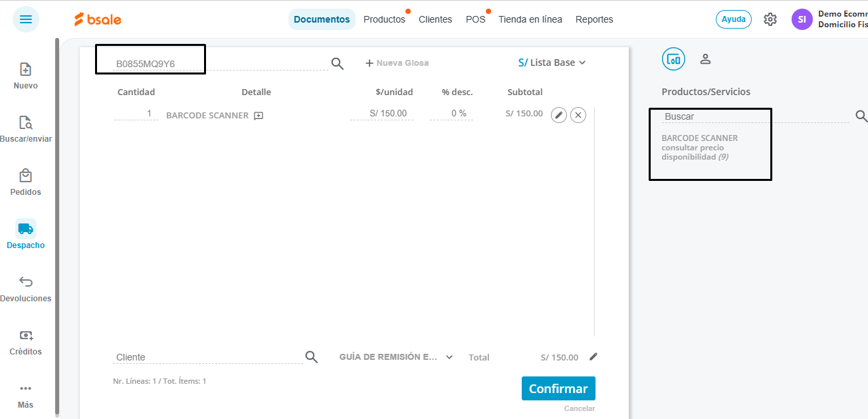Click the Cancelar link
This screenshot has width=868, height=419.
point(580,408)
